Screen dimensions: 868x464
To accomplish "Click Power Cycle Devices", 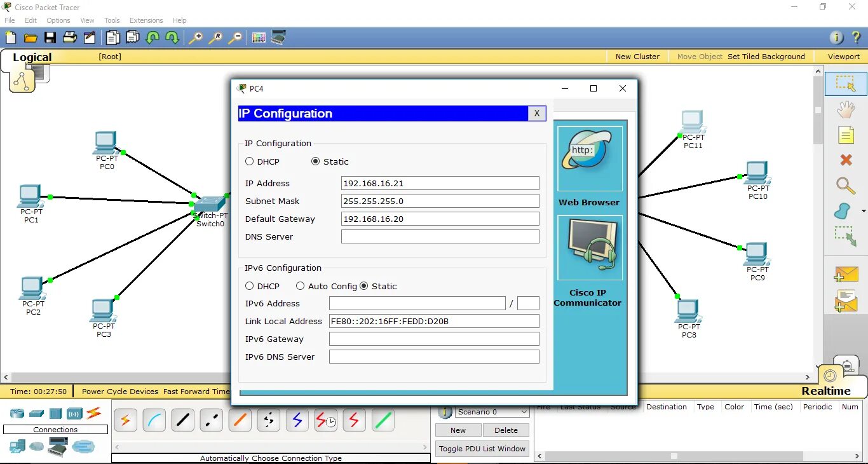I will pos(120,392).
